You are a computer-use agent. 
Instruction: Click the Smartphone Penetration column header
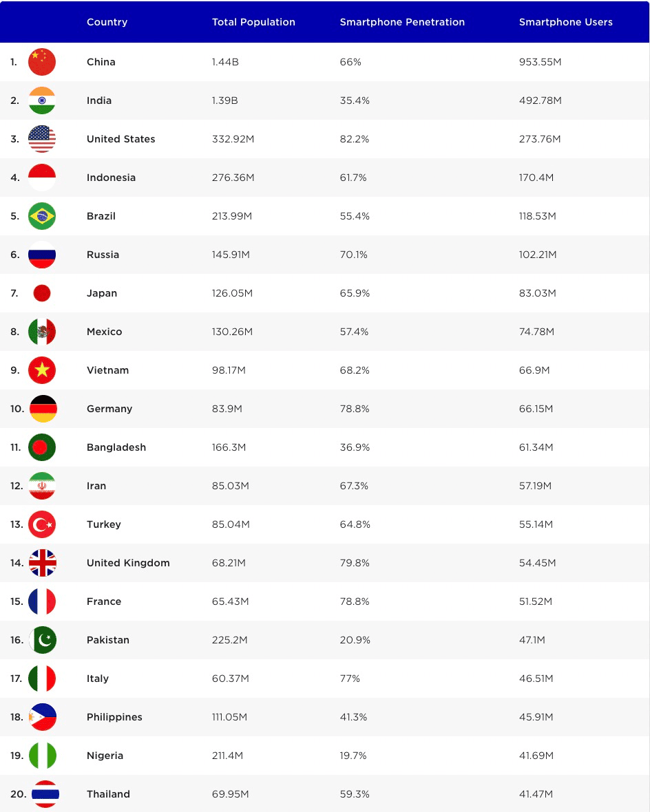pyautogui.click(x=402, y=22)
